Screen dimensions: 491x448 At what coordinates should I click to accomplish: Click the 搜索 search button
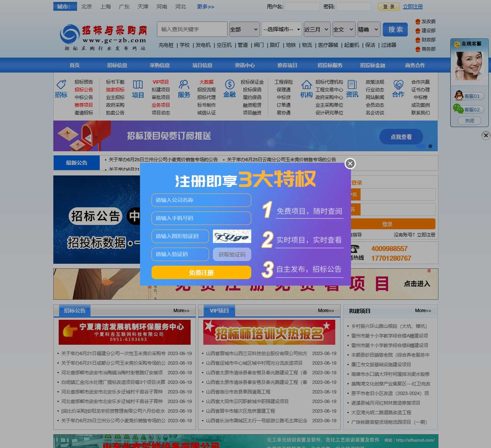click(395, 30)
